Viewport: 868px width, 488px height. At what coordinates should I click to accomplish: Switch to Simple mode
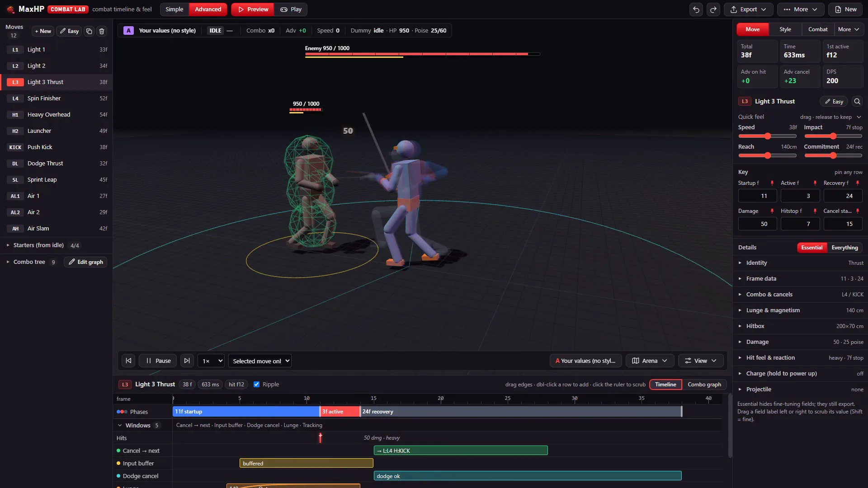[x=174, y=9]
